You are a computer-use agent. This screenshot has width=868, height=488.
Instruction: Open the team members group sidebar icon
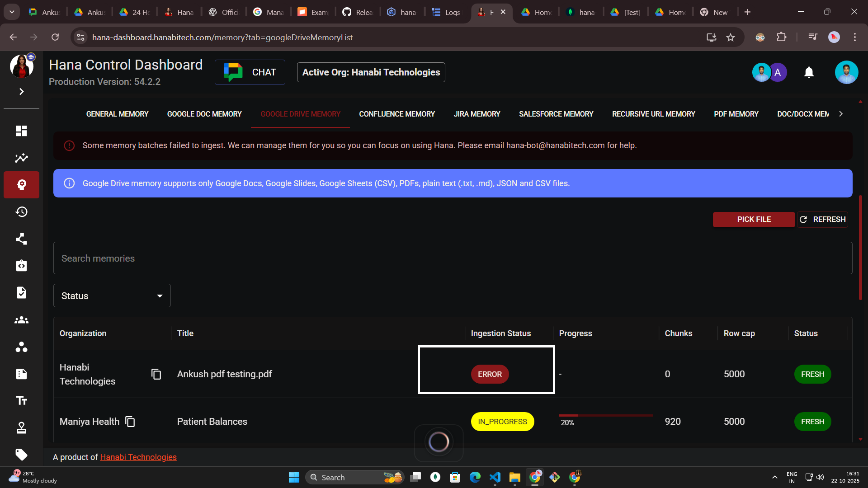point(21,320)
